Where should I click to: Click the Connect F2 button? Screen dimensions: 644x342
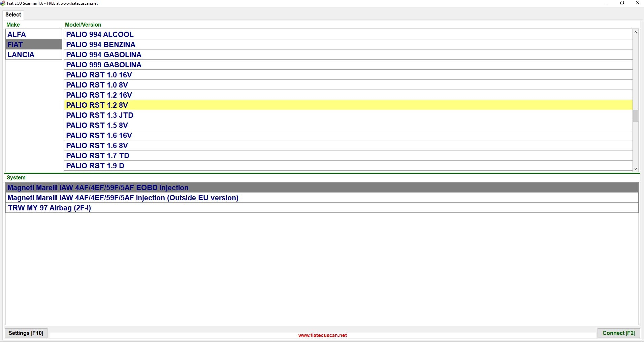(618, 333)
